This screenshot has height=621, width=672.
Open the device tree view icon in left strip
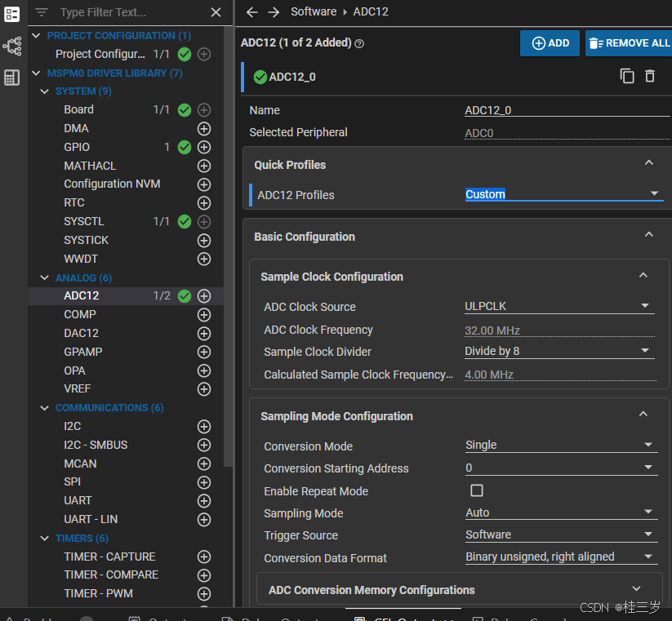12,46
